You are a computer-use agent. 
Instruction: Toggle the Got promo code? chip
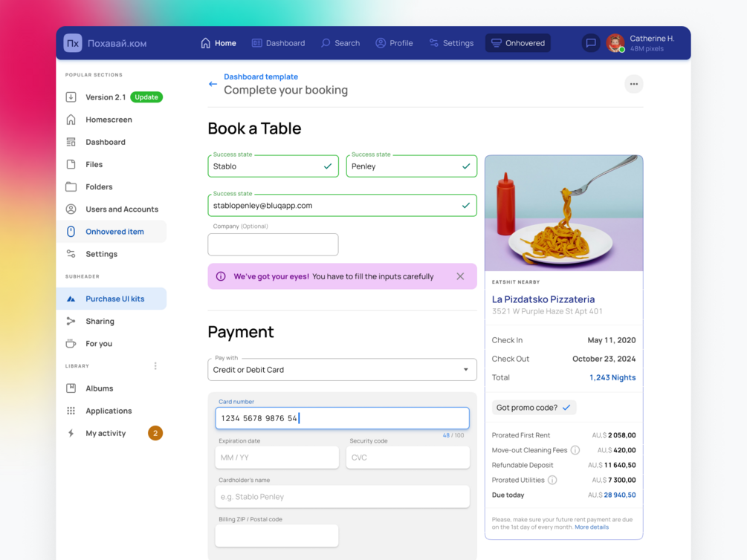534,408
